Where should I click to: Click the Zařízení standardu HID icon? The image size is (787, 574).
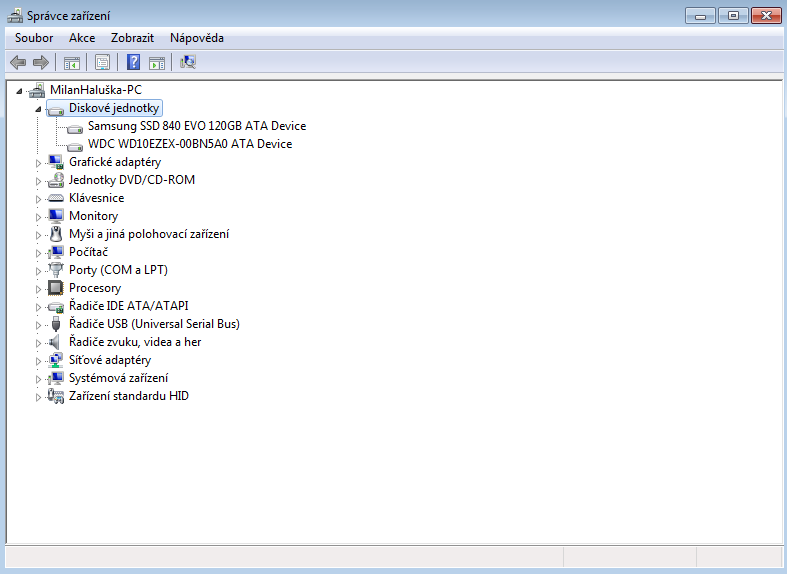[x=56, y=396]
